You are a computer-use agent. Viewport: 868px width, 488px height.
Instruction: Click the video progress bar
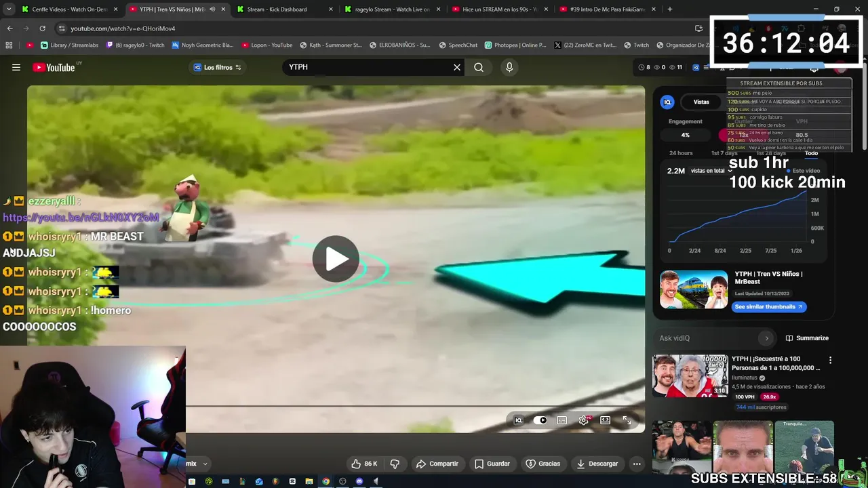[415, 407]
